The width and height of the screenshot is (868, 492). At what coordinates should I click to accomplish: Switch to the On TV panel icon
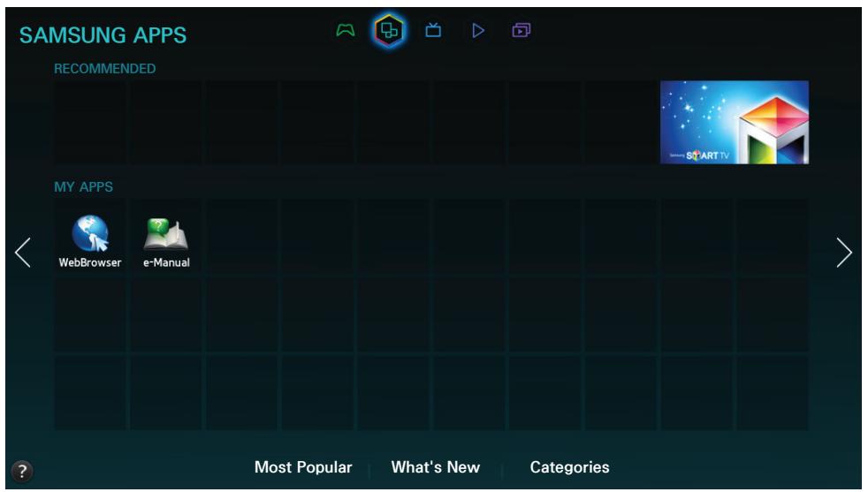click(x=433, y=30)
